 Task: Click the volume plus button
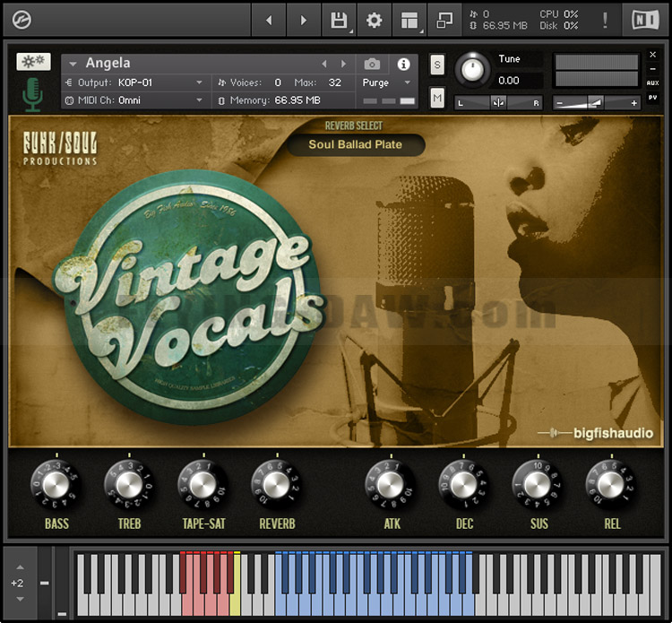[x=633, y=103]
